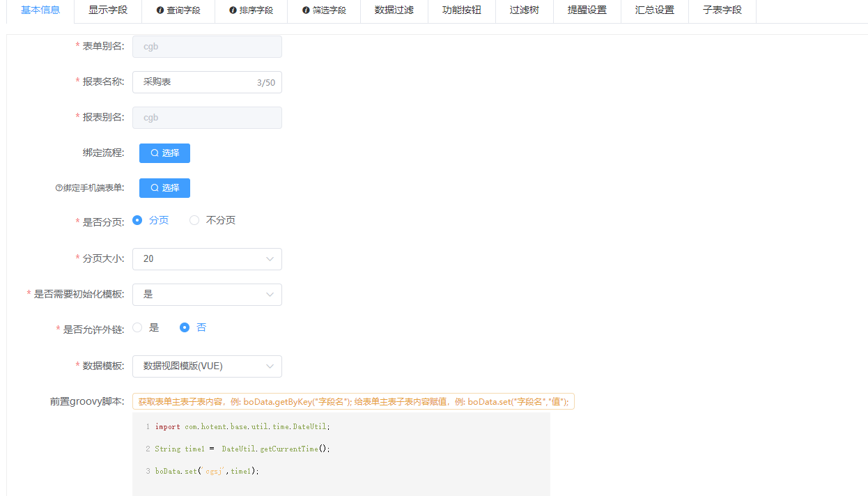The image size is (868, 496).
Task: Go to 功能按钮 tab
Action: (461, 10)
